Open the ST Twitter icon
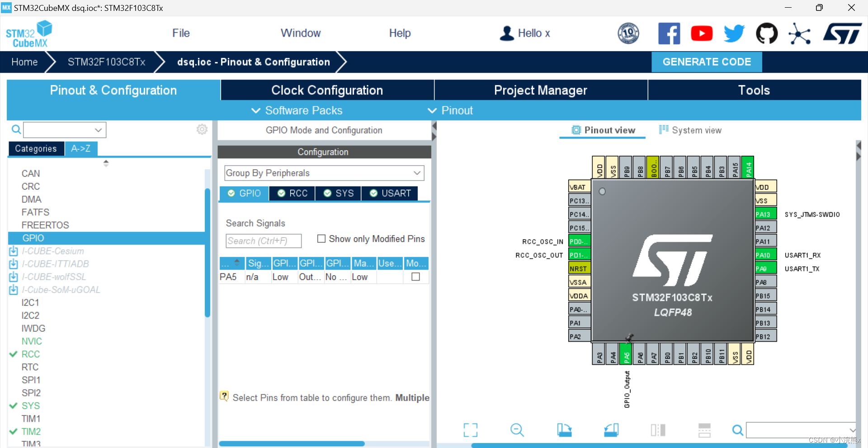 [734, 33]
